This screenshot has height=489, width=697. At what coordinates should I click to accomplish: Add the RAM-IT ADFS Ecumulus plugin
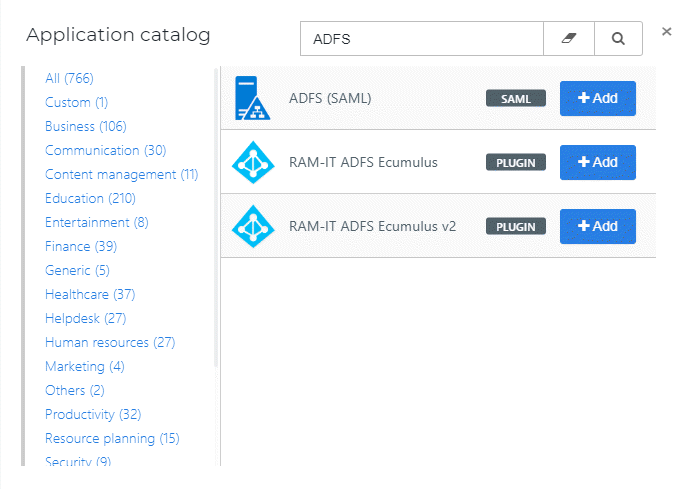(x=597, y=162)
